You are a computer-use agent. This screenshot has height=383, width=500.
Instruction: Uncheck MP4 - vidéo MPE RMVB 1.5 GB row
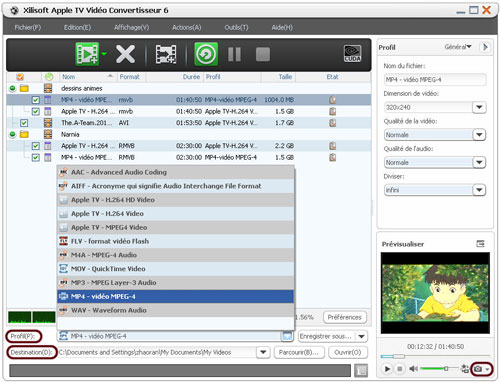tap(36, 157)
